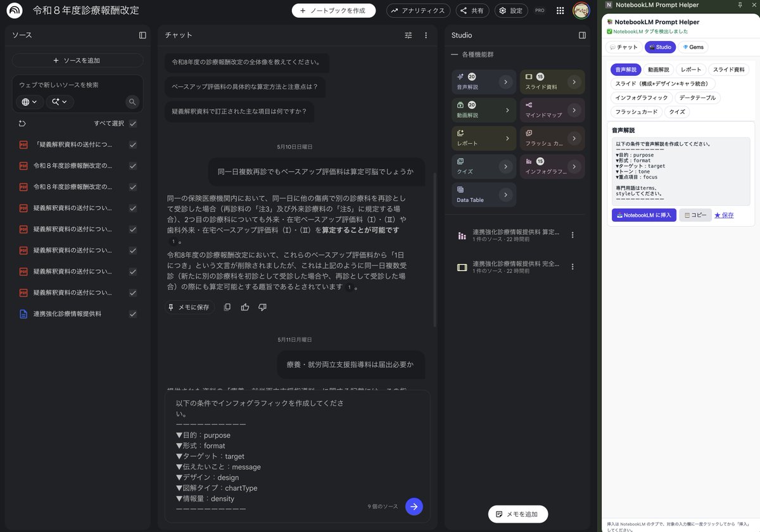Open 音声解説 card customize arrow
This screenshot has height=532, width=760.
[x=505, y=82]
